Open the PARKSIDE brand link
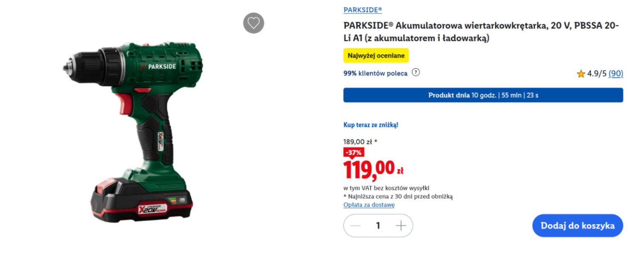644x257 pixels. [363, 10]
